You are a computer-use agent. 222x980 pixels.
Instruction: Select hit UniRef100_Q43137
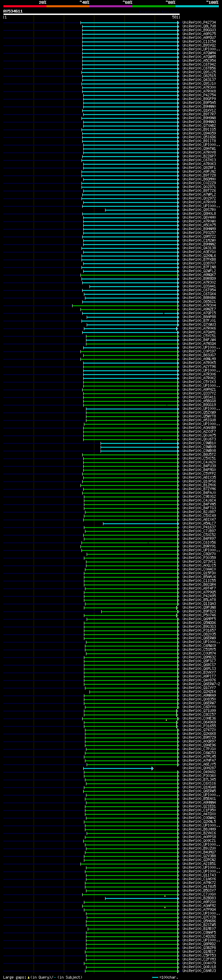click(x=199, y=80)
